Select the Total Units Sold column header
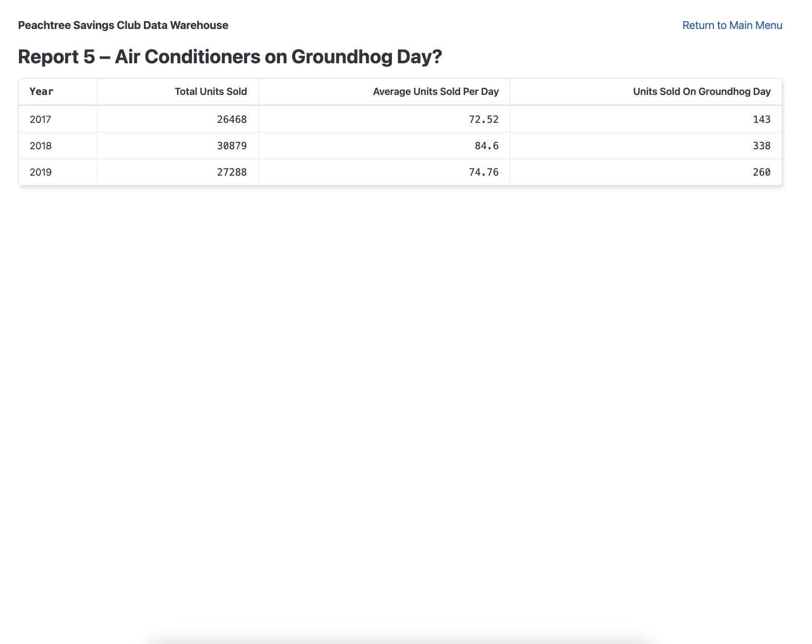 (210, 92)
